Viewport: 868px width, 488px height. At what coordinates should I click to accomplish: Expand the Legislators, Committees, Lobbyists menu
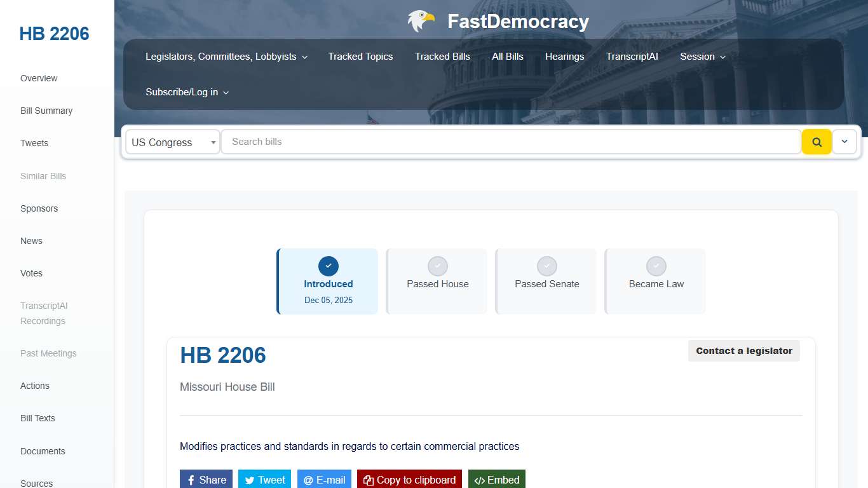pos(226,57)
